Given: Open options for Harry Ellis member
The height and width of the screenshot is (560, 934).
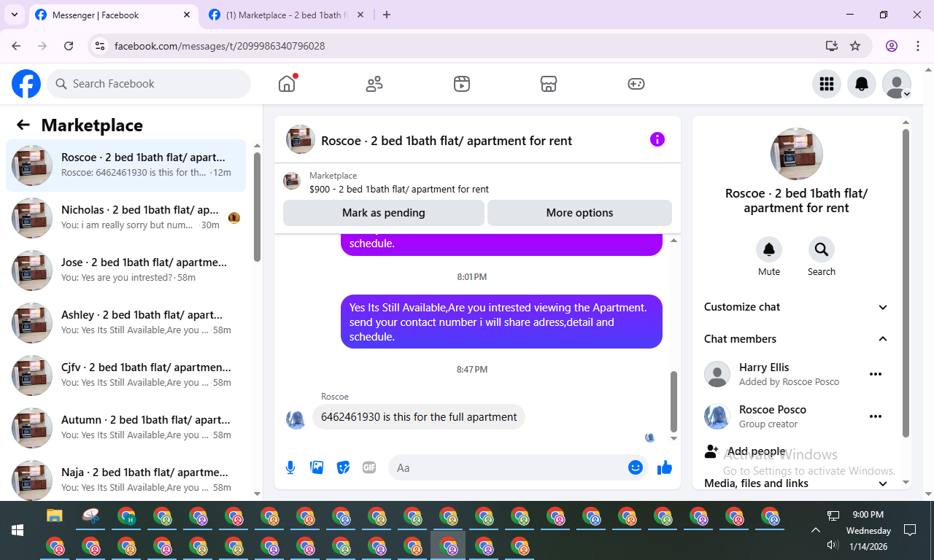Looking at the screenshot, I should [876, 374].
